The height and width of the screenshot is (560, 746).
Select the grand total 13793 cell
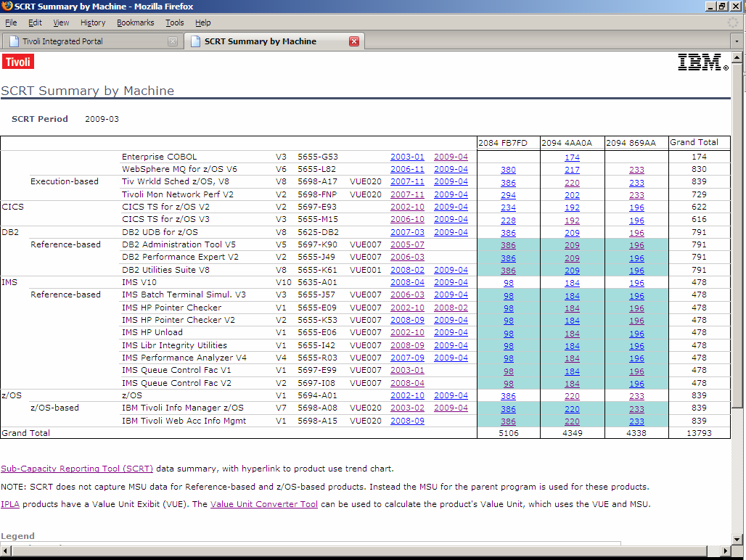coord(699,433)
